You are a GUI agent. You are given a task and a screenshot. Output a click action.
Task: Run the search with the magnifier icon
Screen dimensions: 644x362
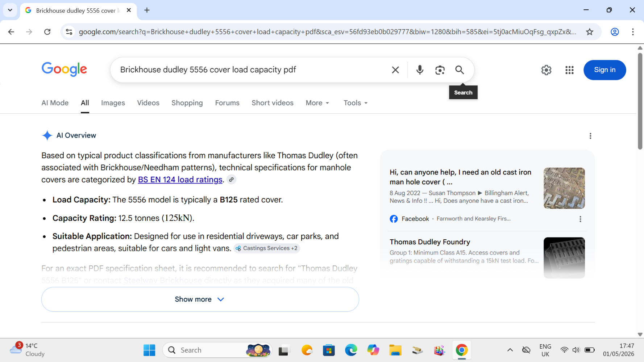coord(460,70)
